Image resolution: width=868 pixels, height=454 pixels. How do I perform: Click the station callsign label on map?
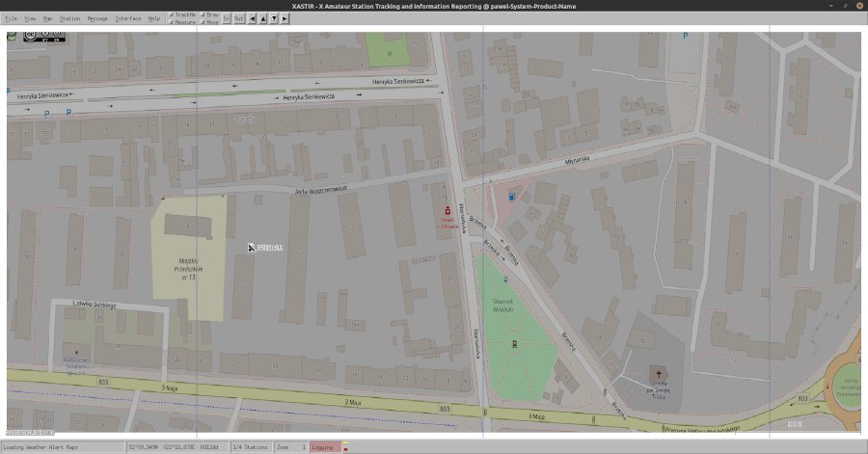click(x=270, y=248)
